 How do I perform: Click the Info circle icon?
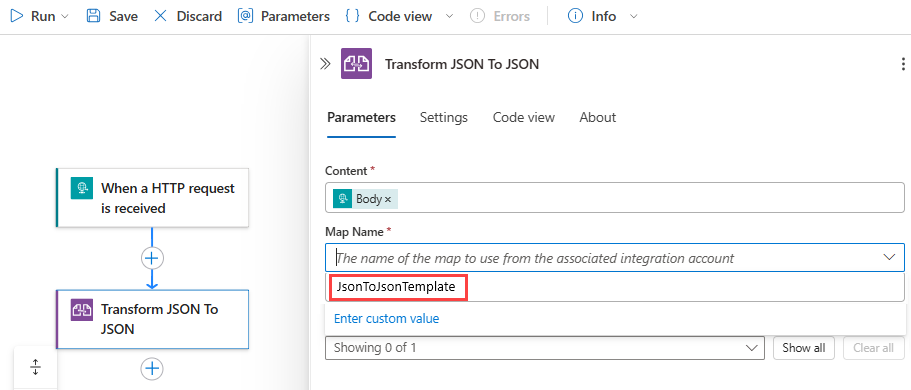click(x=575, y=16)
